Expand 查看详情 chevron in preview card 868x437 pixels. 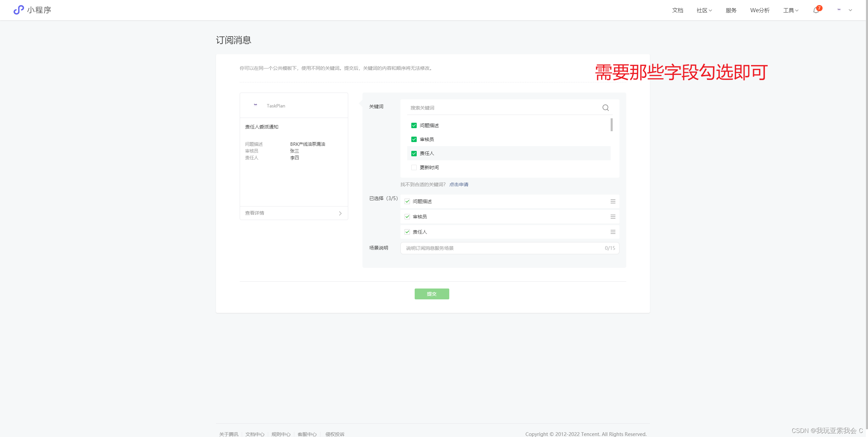tap(340, 213)
